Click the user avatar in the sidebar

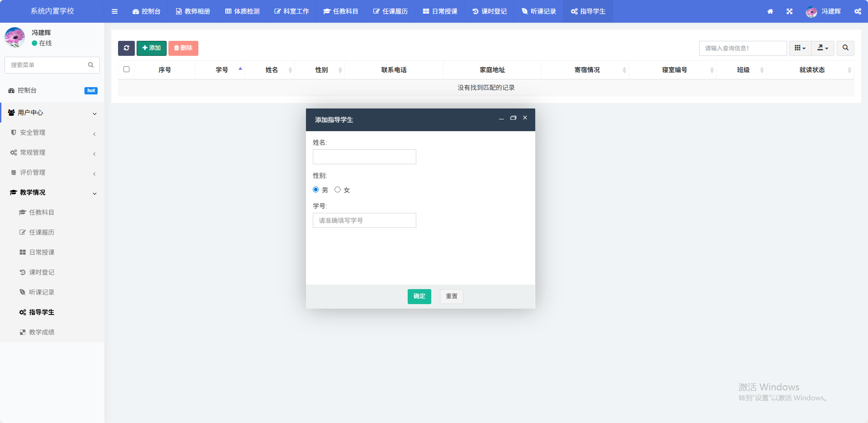[15, 37]
